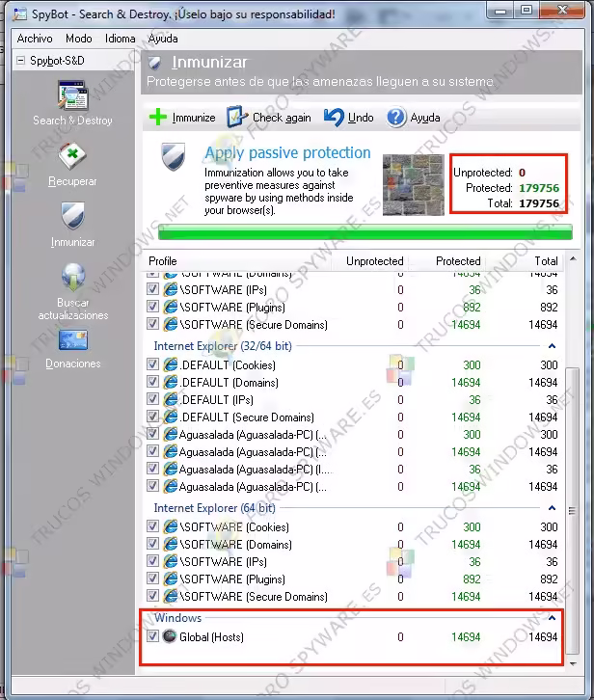Toggle the Global (Hosts) checkbox
Viewport: 594px width, 700px height.
(152, 635)
